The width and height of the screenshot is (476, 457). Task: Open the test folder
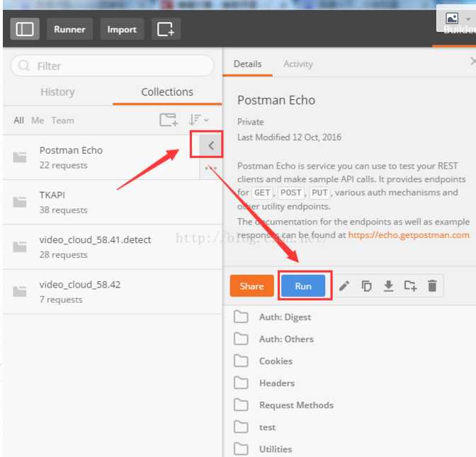coord(255,427)
